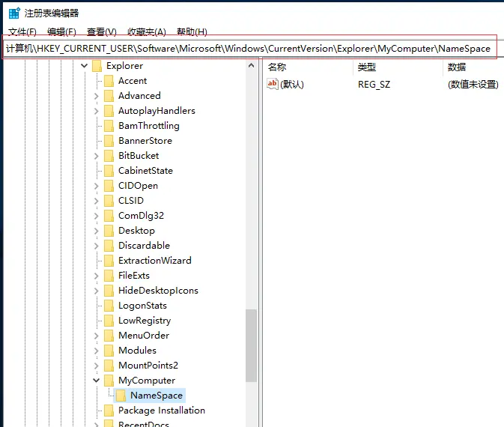Click the NameSpace folder icon
The width and height of the screenshot is (504, 427).
coord(121,396)
